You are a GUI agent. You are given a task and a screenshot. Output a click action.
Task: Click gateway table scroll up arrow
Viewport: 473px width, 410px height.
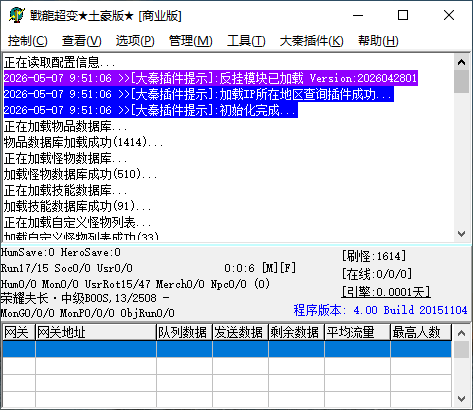[x=462, y=333]
